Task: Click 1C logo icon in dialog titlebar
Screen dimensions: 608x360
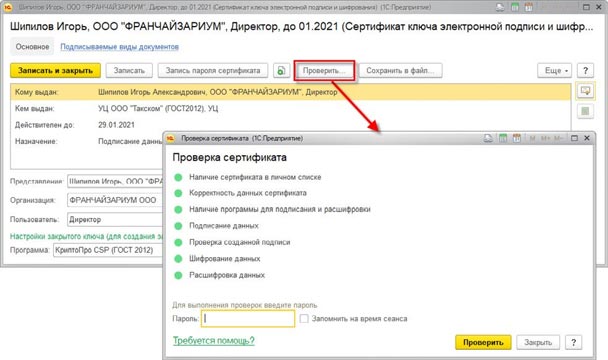Action: pos(171,138)
